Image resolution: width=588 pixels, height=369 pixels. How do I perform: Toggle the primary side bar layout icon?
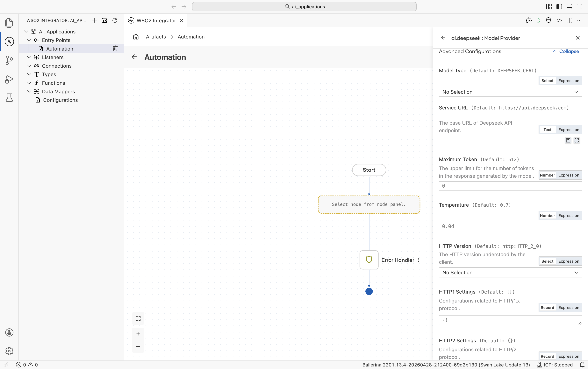(559, 7)
